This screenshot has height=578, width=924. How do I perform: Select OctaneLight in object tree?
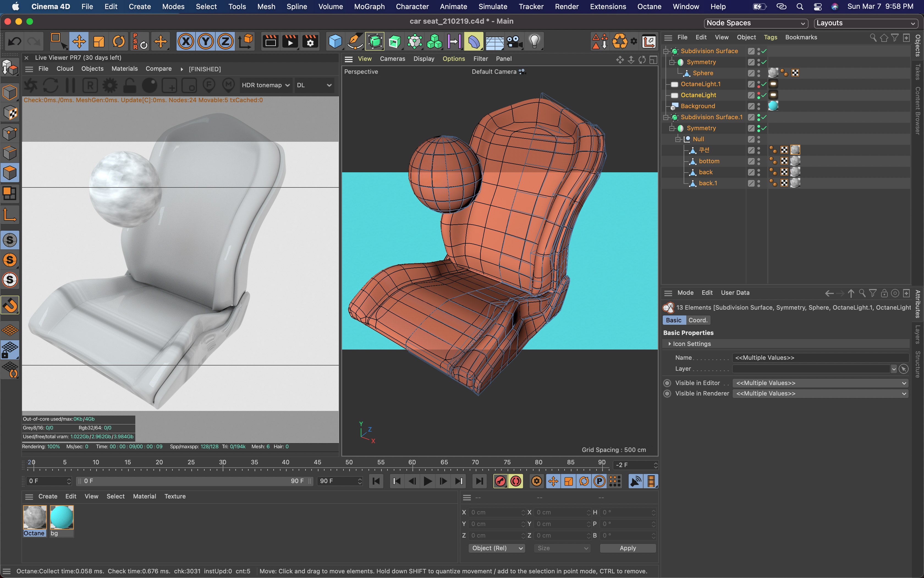pos(698,95)
